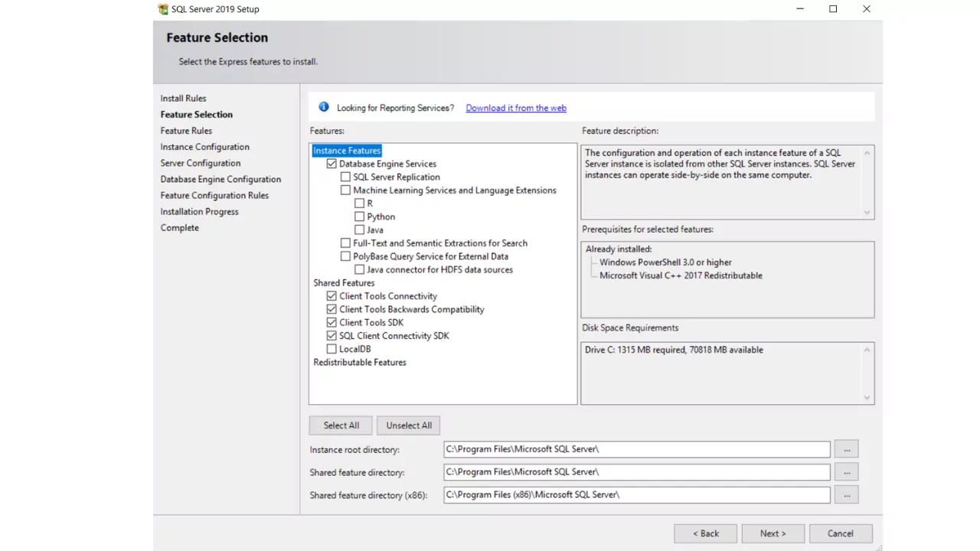Viewport: 980px width, 551px height.
Task: Browse for Shared feature directory
Action: coord(847,472)
